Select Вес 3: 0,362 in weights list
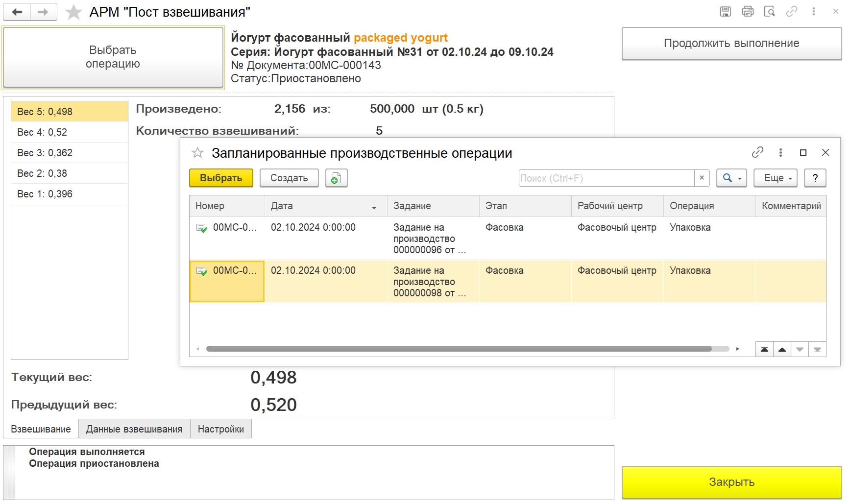 (70, 153)
